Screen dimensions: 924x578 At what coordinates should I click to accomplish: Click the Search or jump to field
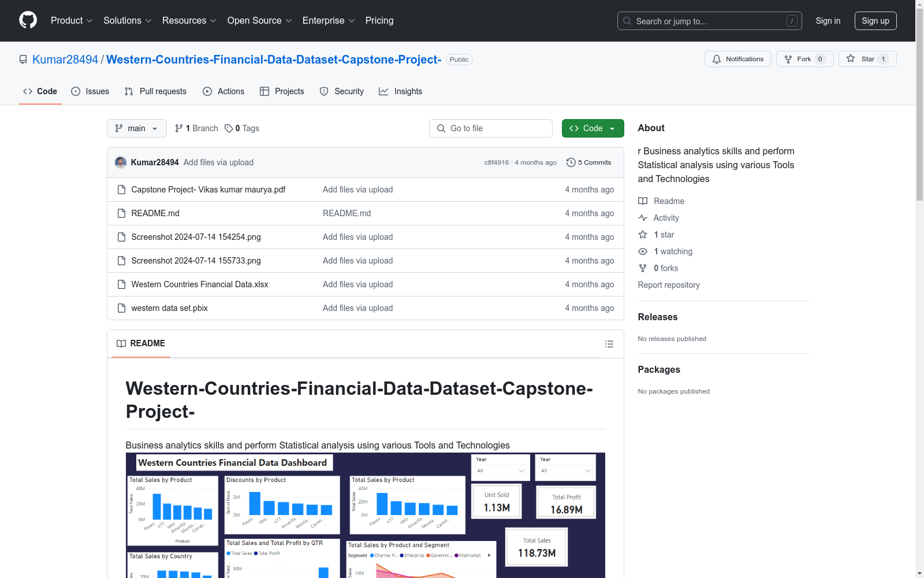click(x=710, y=21)
